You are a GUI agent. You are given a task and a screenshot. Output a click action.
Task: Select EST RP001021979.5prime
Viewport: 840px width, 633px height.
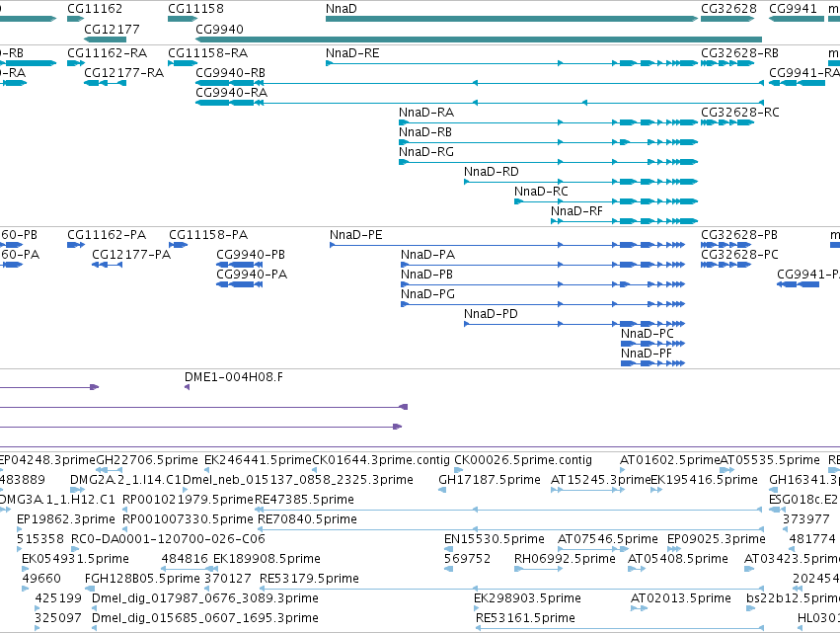pos(124,510)
